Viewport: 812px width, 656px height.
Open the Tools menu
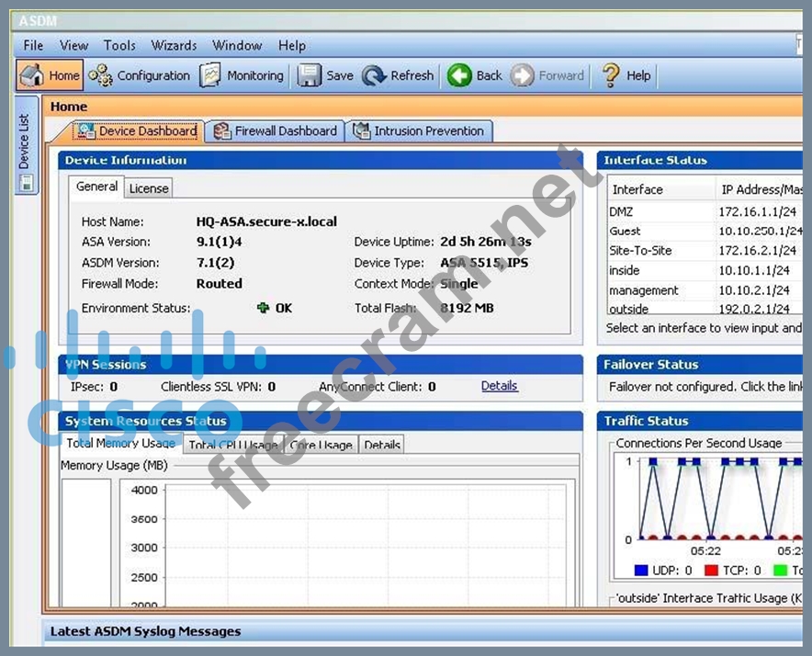point(119,45)
